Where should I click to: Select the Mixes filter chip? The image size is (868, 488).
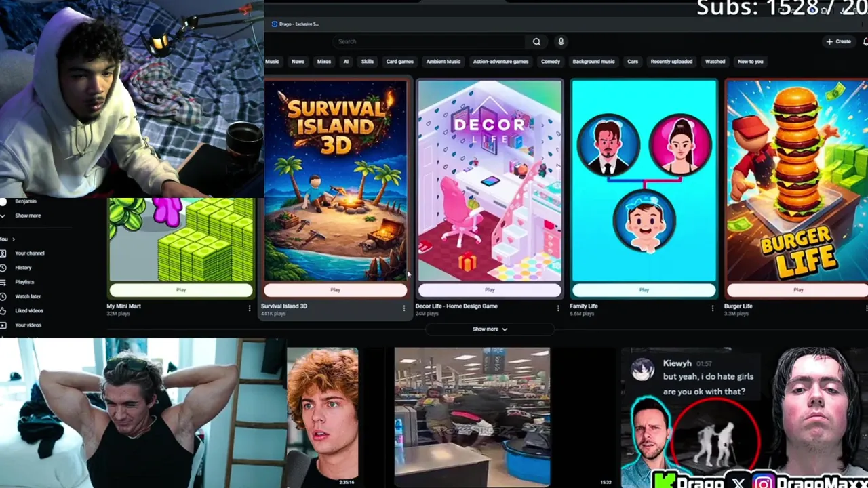(x=324, y=62)
